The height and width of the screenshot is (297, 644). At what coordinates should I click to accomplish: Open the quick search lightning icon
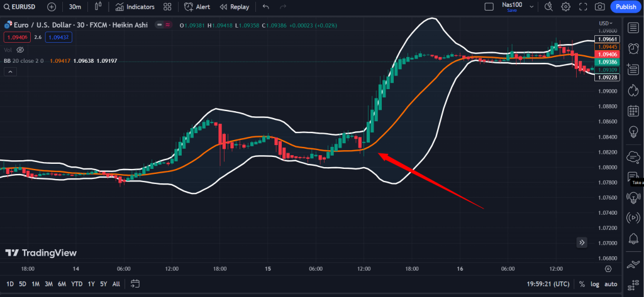(x=548, y=7)
